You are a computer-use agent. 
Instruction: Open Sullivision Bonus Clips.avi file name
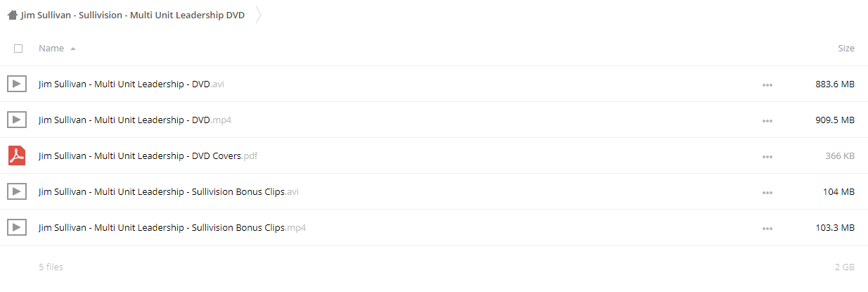[169, 191]
